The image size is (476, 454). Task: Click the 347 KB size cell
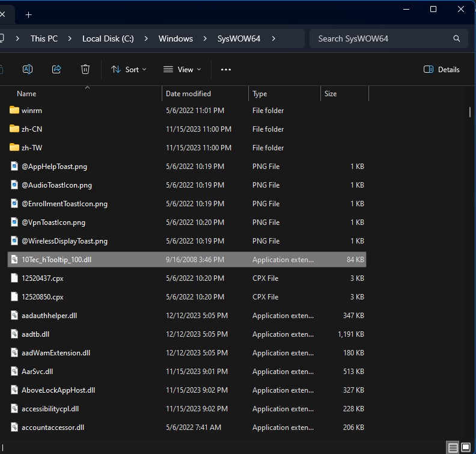click(353, 316)
